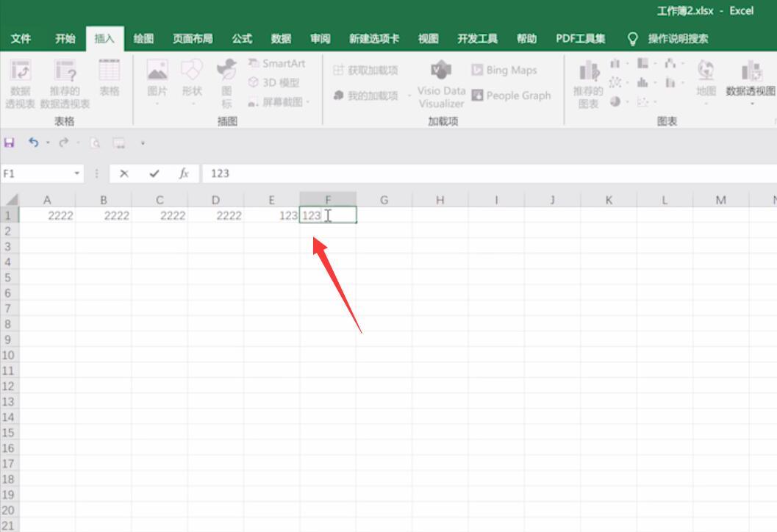Image resolution: width=777 pixels, height=532 pixels.
Task: Switch to the 开始 (Home) tab
Action: 65,39
